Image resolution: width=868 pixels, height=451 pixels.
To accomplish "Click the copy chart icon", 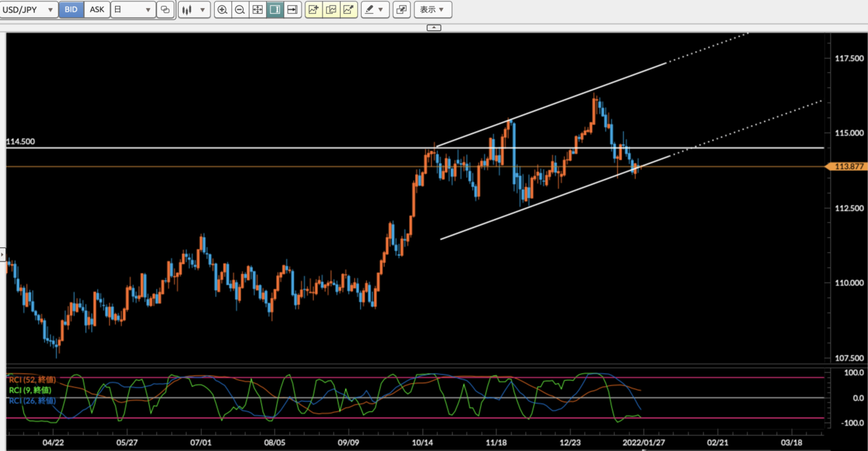I will pyautogui.click(x=331, y=10).
